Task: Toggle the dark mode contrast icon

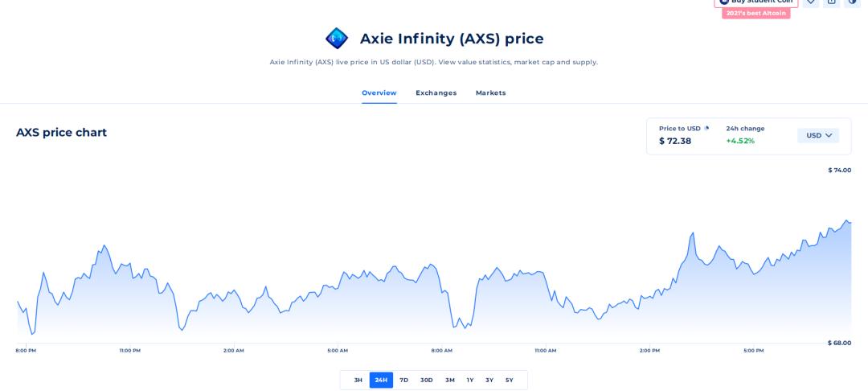Action: click(x=852, y=2)
